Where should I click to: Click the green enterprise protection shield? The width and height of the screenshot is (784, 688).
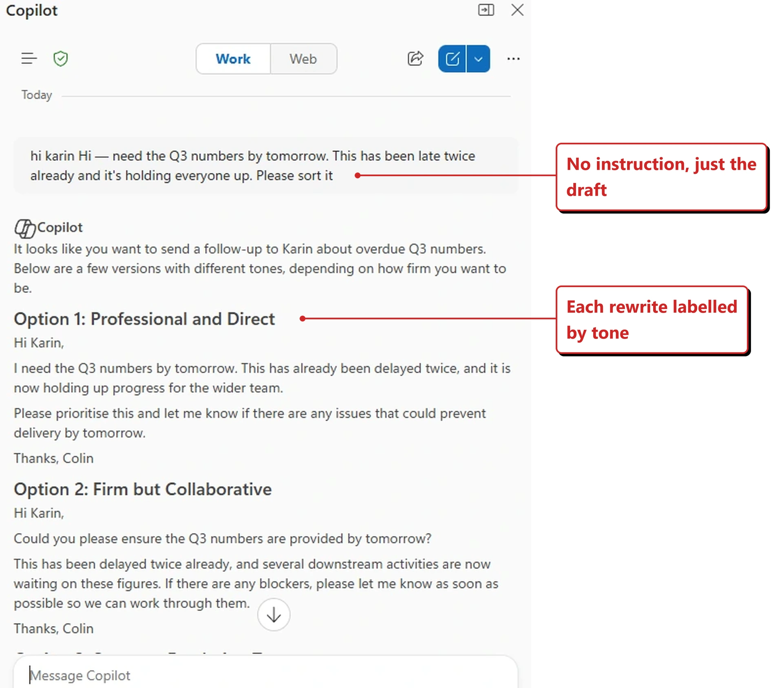pos(61,59)
